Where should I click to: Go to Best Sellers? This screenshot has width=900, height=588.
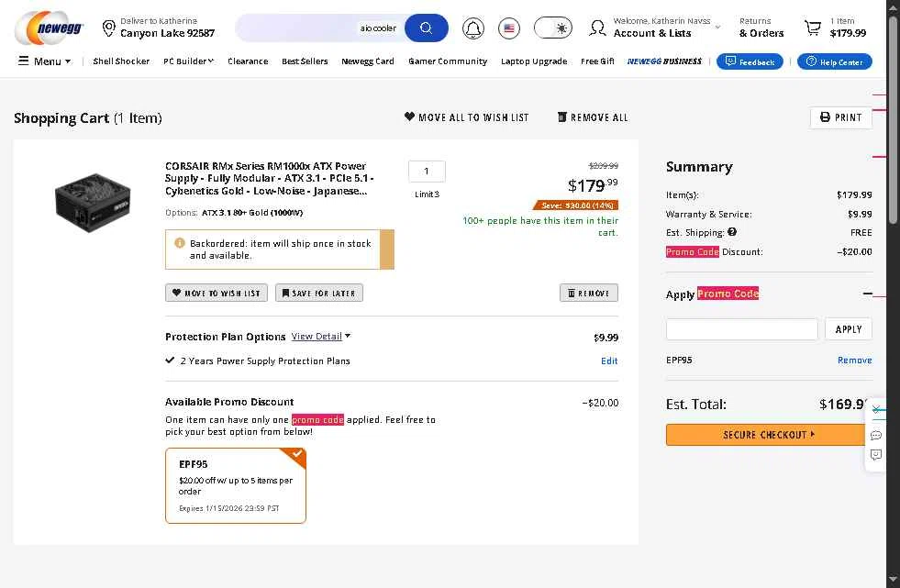305,61
